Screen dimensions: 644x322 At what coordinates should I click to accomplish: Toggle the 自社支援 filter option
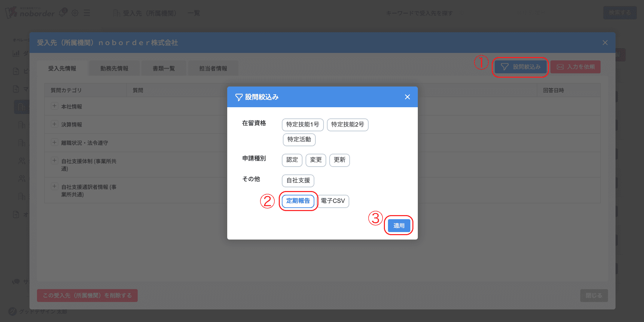pyautogui.click(x=298, y=181)
